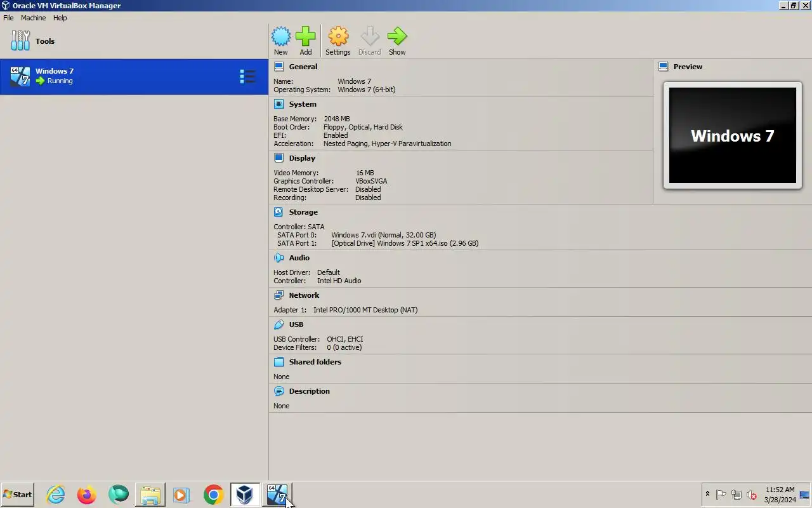
Task: Click the Storage section disk icon
Action: [x=278, y=212]
